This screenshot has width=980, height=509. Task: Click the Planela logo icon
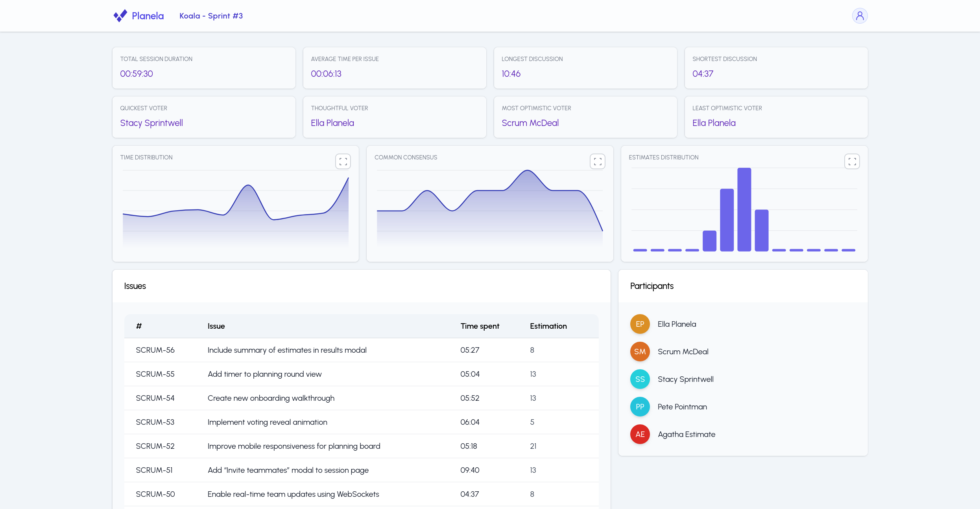tap(120, 16)
